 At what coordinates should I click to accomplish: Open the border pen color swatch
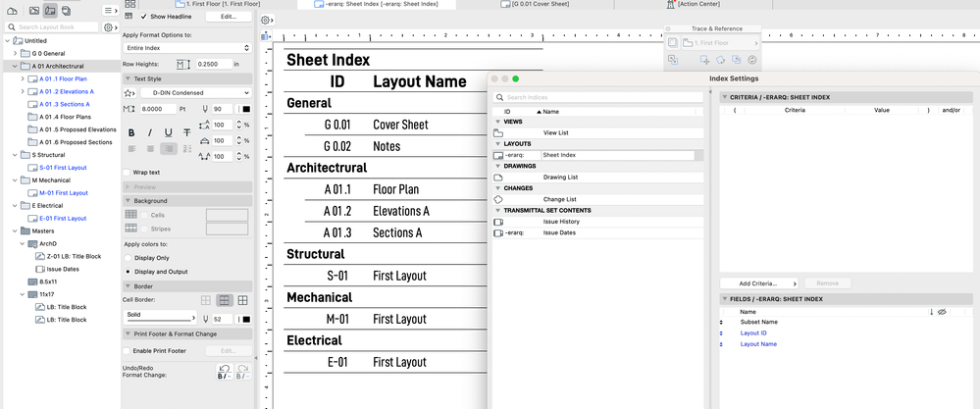coord(245,319)
